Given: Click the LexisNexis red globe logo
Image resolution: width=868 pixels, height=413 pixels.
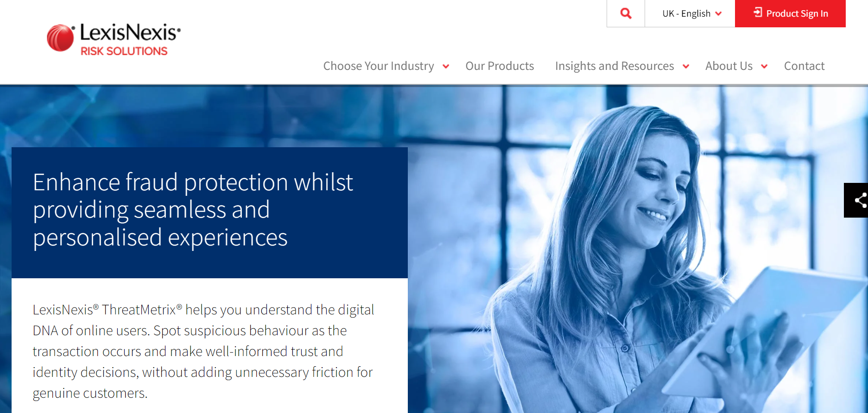Looking at the screenshot, I should [61, 38].
